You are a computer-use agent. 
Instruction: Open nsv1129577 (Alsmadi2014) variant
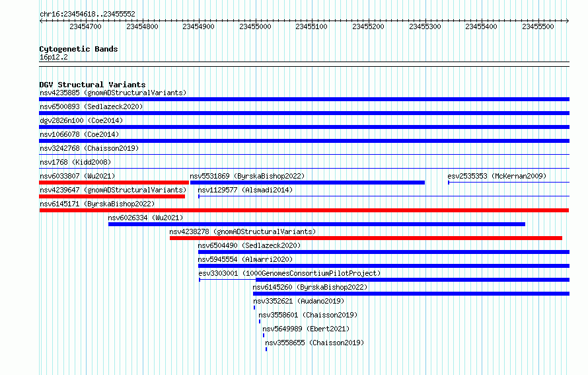click(245, 190)
